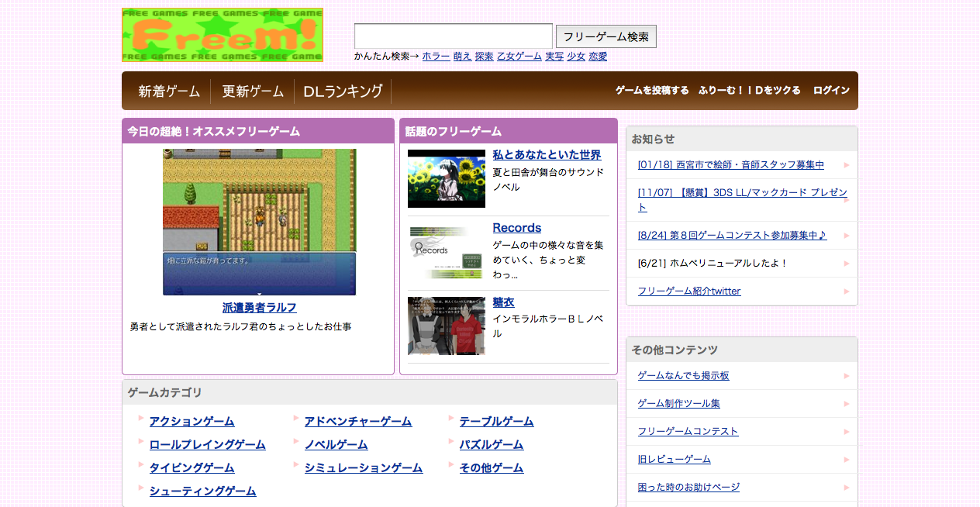Open the シミュレーションゲーム category
The height and width of the screenshot is (507, 980).
[x=364, y=468]
